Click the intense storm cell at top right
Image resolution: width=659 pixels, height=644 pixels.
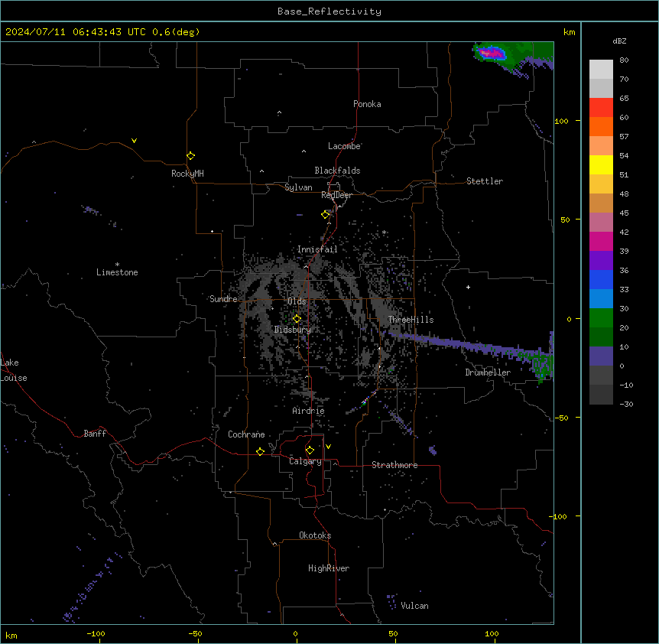pyautogui.click(x=492, y=54)
